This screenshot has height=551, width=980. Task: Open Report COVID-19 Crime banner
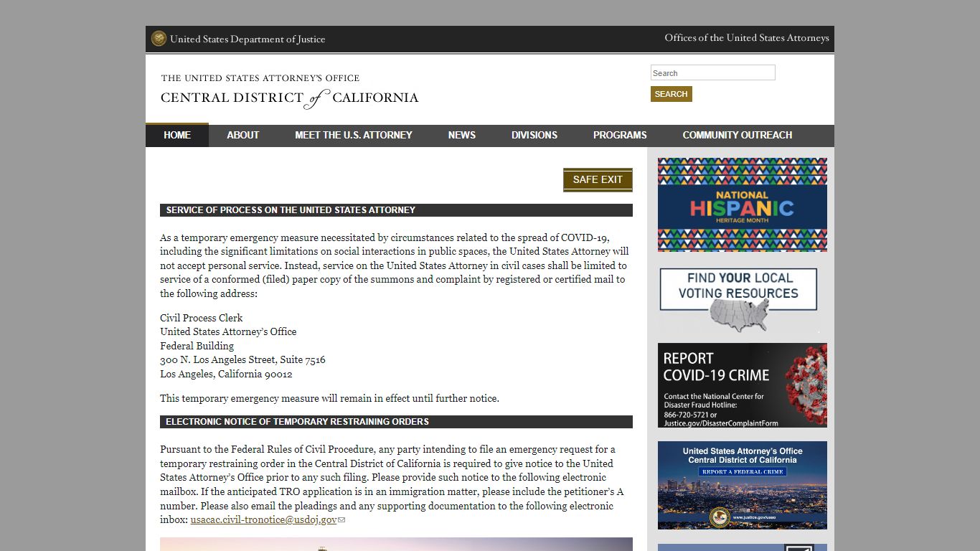click(742, 385)
